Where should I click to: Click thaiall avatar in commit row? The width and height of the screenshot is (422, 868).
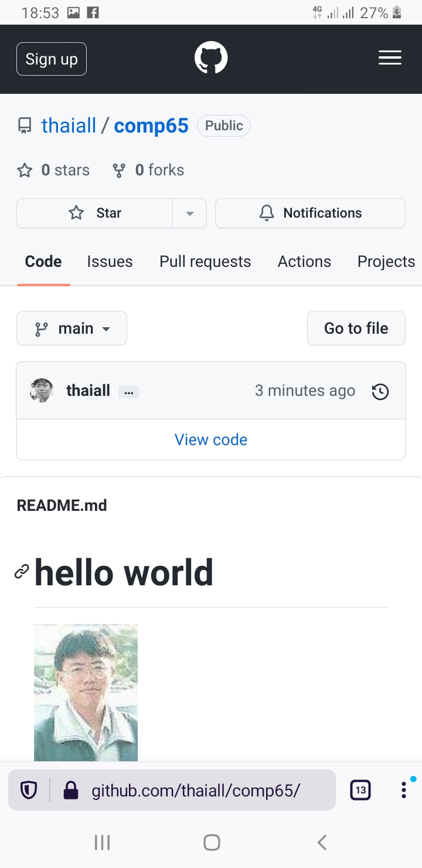point(42,391)
